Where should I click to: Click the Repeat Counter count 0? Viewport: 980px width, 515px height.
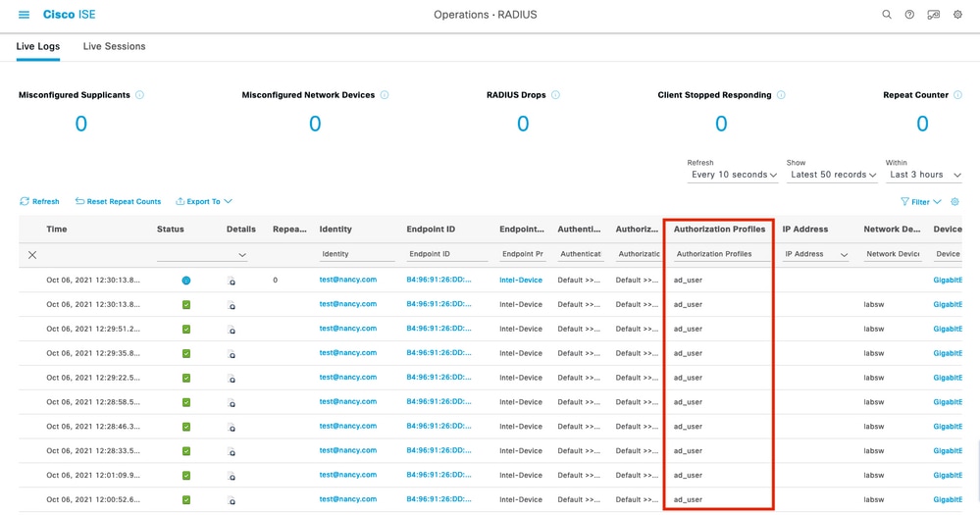tap(922, 124)
